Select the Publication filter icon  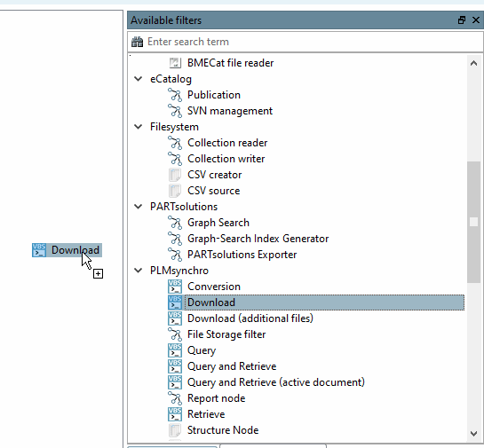coord(175,95)
